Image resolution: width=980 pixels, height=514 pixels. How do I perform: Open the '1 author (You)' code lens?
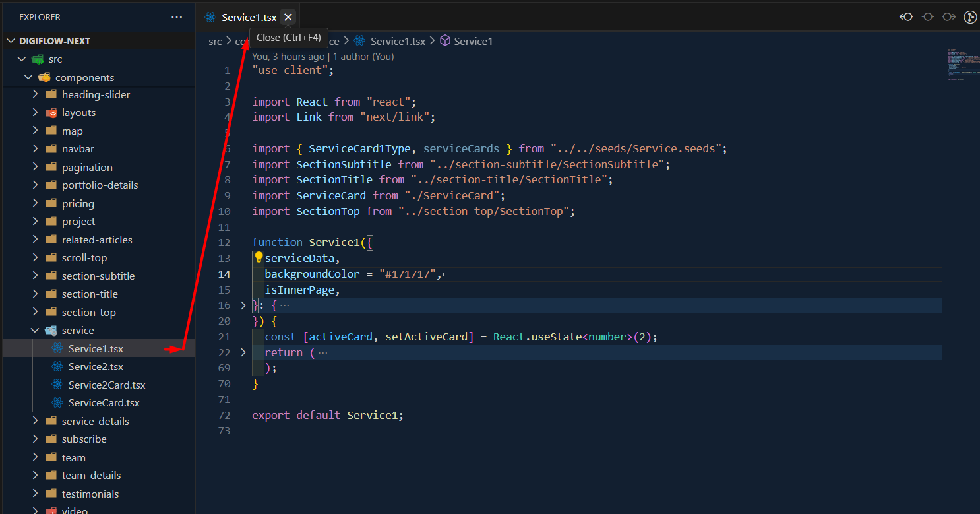point(363,57)
